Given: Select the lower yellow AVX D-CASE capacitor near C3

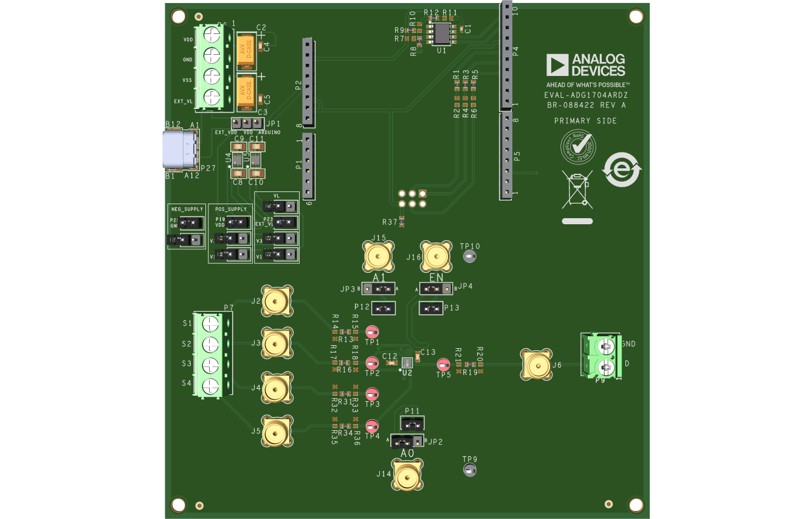Looking at the screenshot, I should 246,93.
